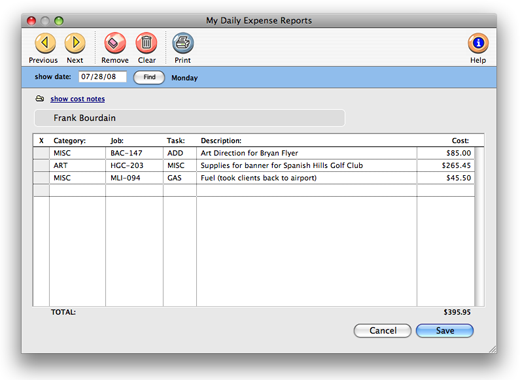Click the Clear trash icon
520x381 pixels.
[x=146, y=43]
